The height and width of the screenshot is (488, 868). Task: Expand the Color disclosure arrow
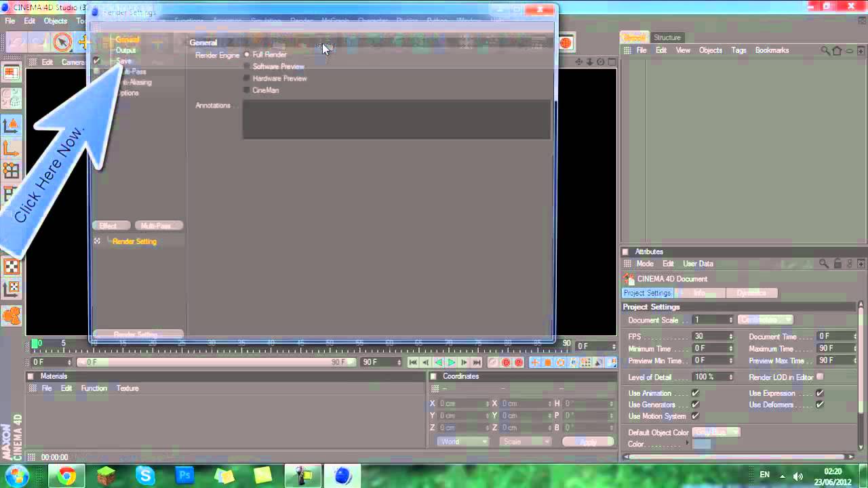[687, 443]
